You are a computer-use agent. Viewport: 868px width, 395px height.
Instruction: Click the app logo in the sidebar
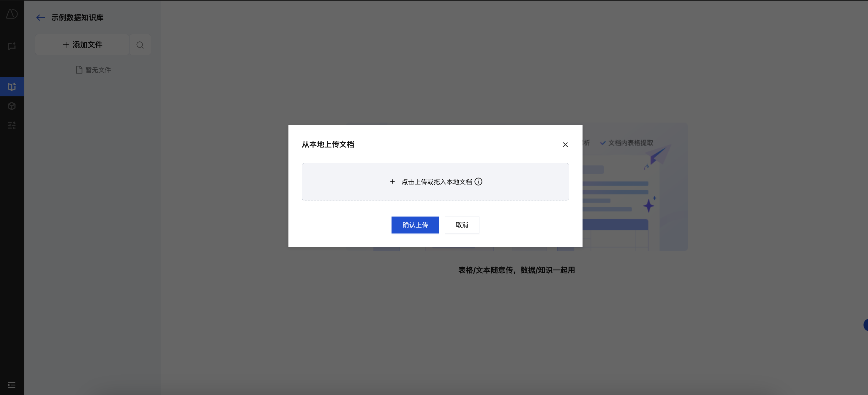pos(12,14)
